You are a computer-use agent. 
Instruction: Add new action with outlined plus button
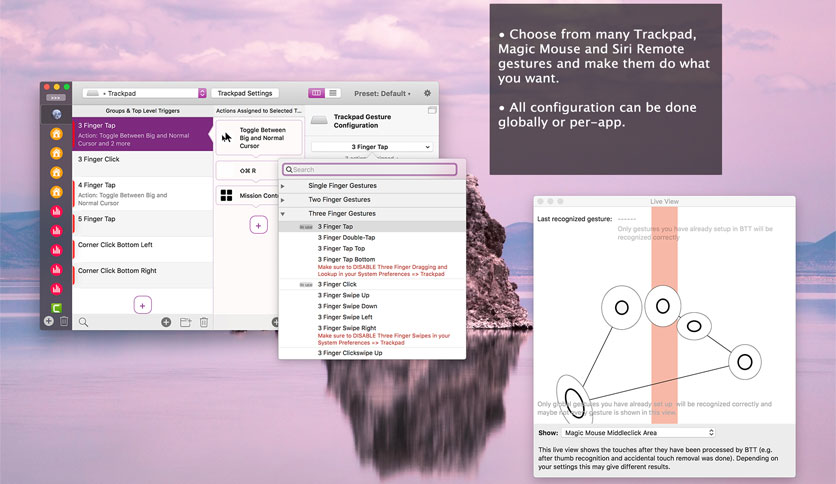pyautogui.click(x=259, y=225)
